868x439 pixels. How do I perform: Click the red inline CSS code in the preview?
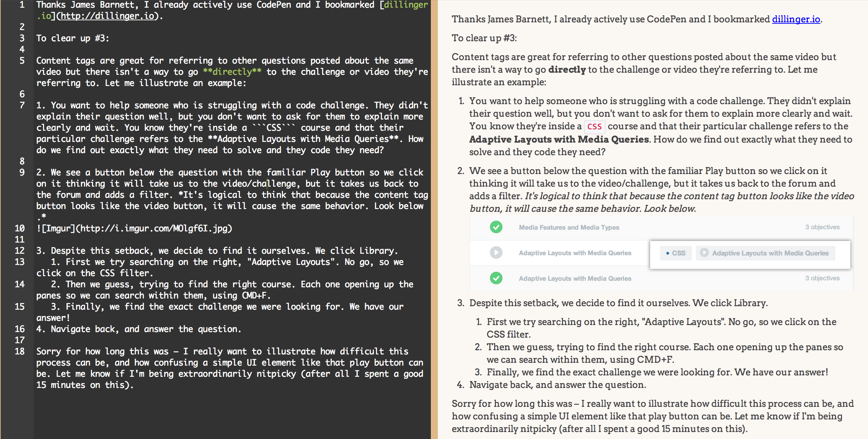(595, 127)
